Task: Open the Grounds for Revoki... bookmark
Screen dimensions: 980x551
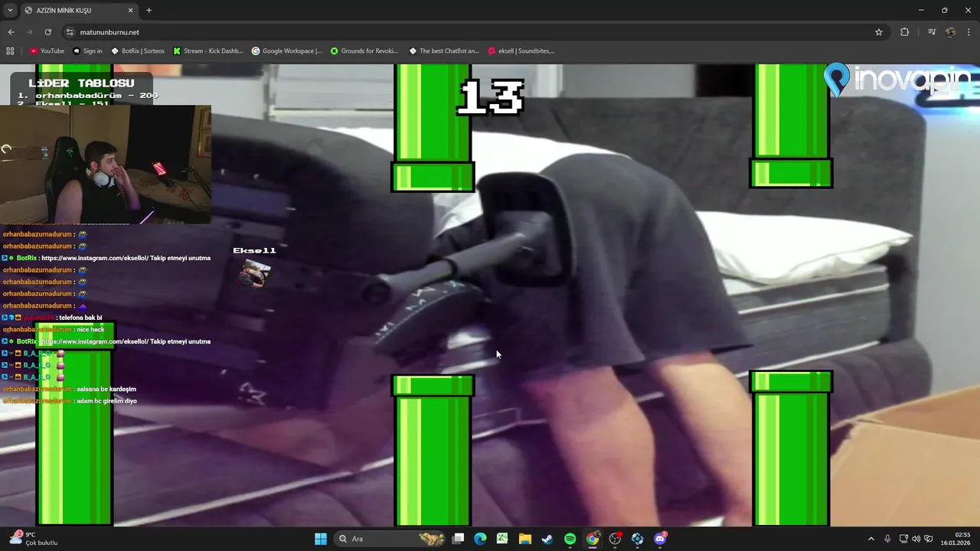Action: (364, 51)
